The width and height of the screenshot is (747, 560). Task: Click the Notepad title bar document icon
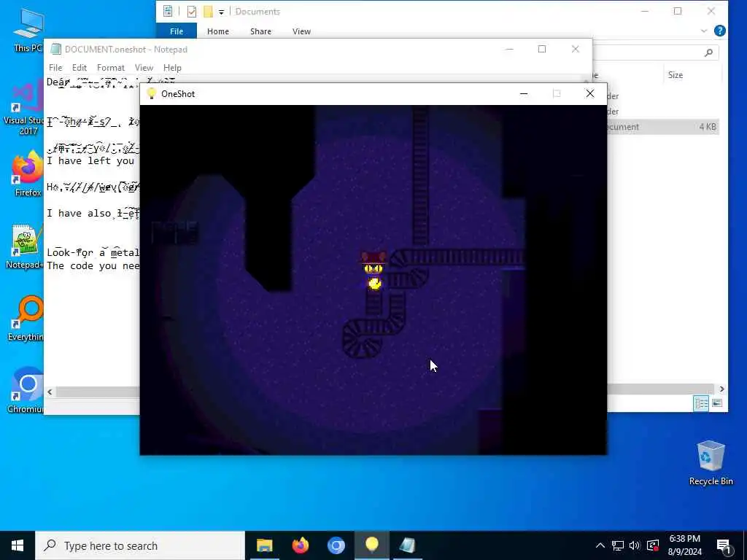[x=55, y=49]
